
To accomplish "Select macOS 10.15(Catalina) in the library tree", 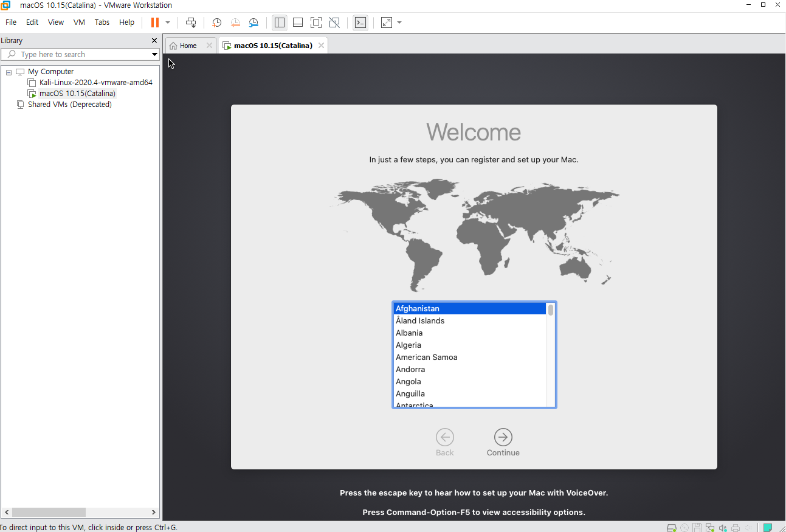I will tap(77, 94).
